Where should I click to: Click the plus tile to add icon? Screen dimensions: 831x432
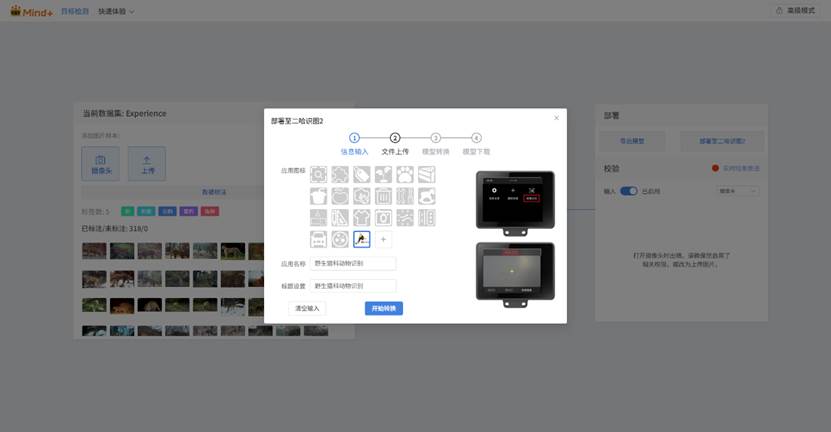click(383, 239)
